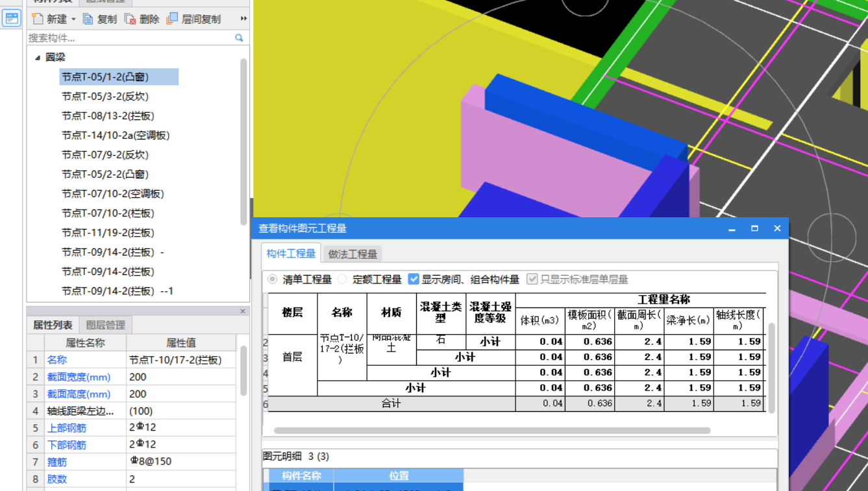Screen dimensions: 868x491
Task: Click the 属性名称 column header
Action: point(85,342)
